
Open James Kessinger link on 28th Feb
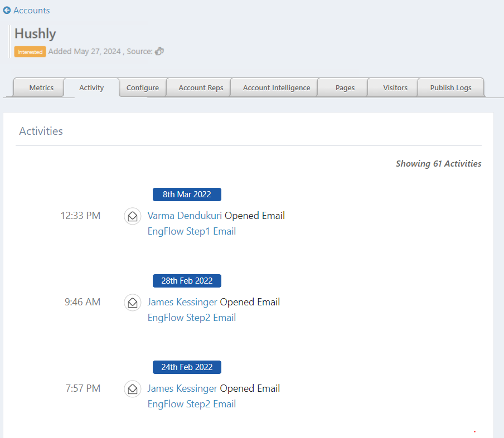click(x=182, y=302)
